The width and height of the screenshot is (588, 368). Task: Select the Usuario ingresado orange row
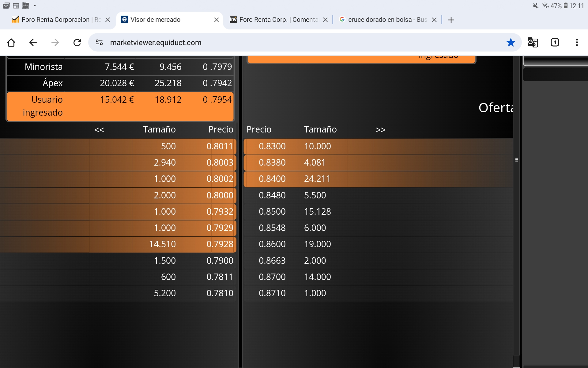pos(120,106)
